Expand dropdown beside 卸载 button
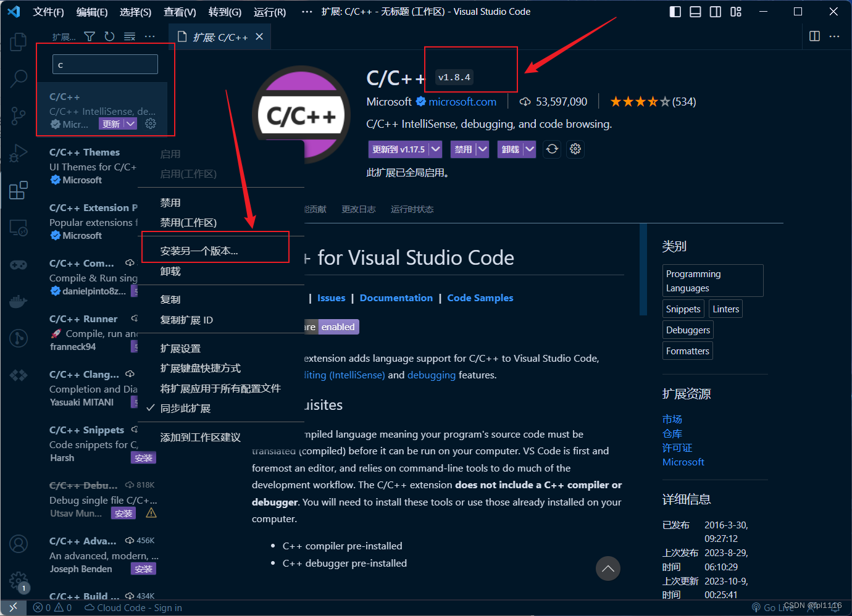 [530, 149]
